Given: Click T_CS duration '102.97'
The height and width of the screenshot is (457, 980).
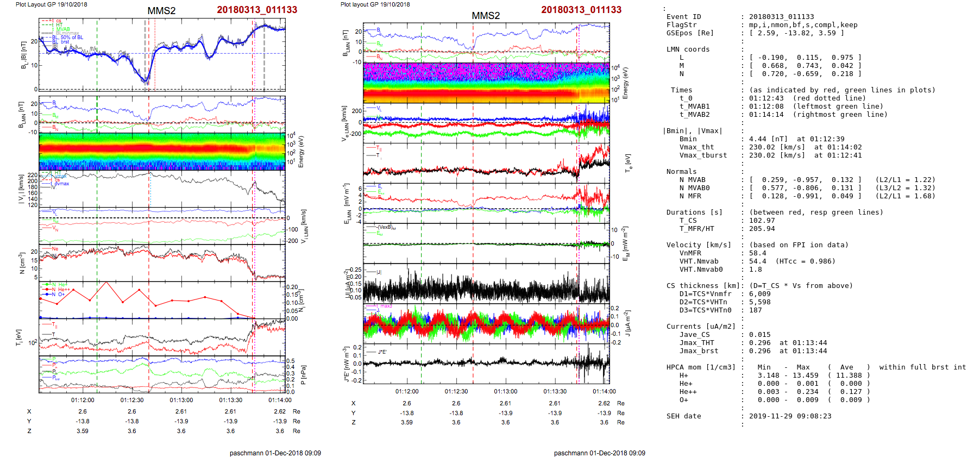Looking at the screenshot, I should point(762,221).
